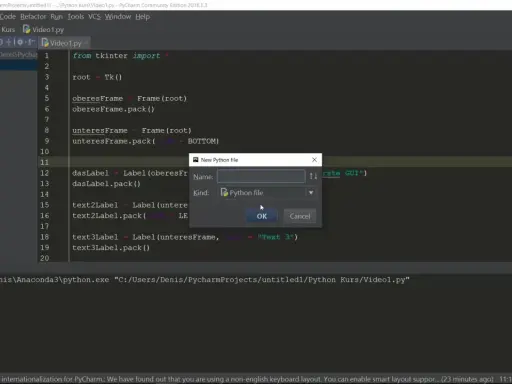Select the highlighted row in project tree
Viewport: 512px width, 384px height.
point(18,65)
